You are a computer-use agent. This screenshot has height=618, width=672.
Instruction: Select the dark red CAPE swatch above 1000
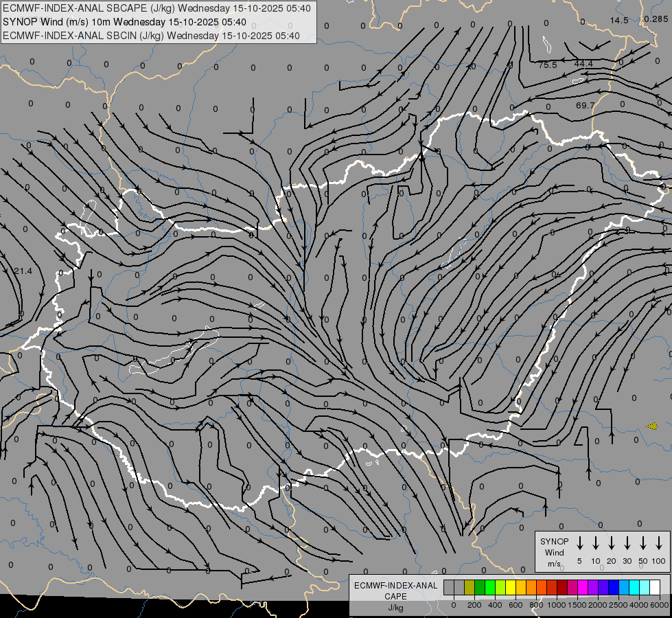coord(562,587)
